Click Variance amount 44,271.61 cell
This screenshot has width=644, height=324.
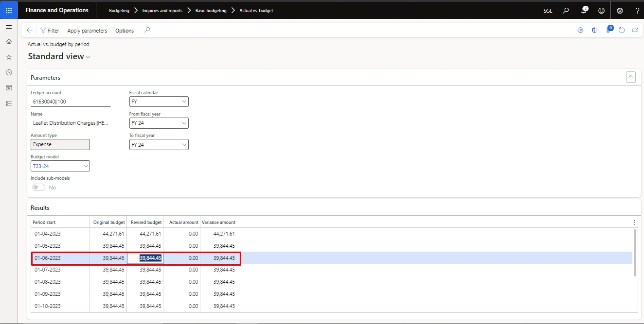219,234
